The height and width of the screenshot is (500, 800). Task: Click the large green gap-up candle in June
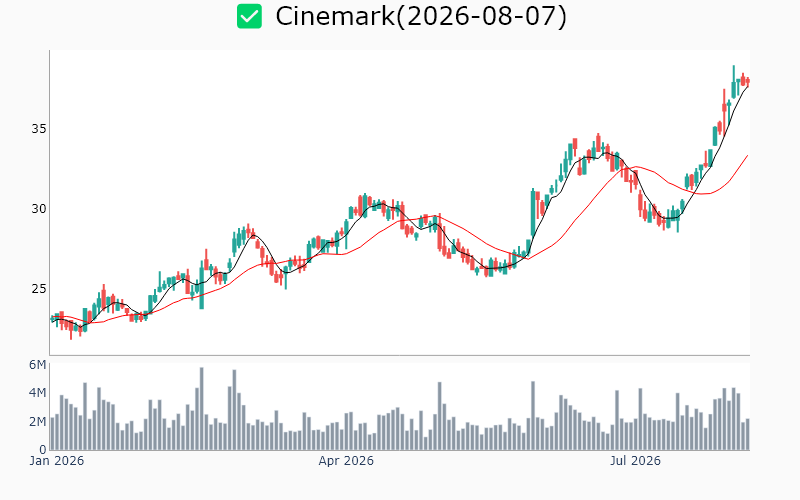(533, 211)
